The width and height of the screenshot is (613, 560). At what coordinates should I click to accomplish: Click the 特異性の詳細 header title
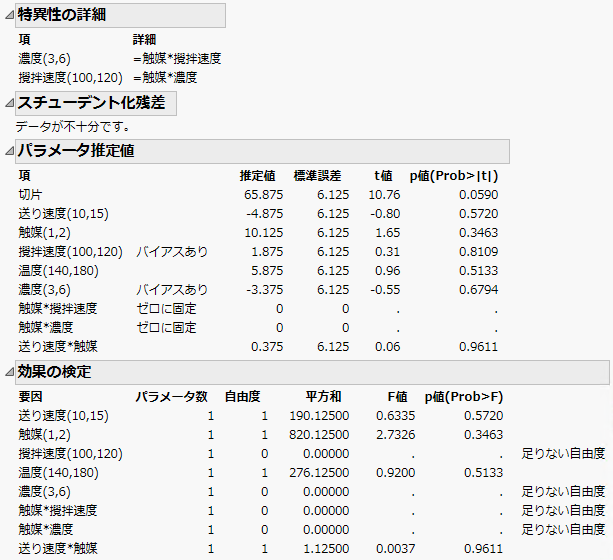(62, 15)
